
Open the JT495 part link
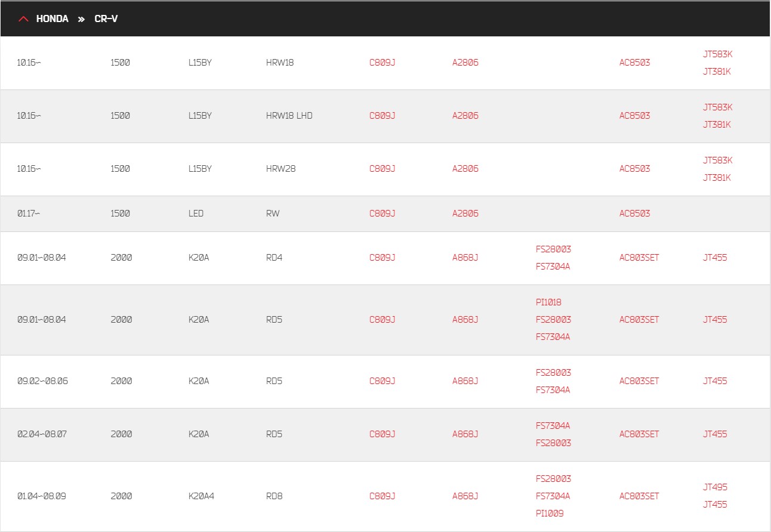(715, 487)
